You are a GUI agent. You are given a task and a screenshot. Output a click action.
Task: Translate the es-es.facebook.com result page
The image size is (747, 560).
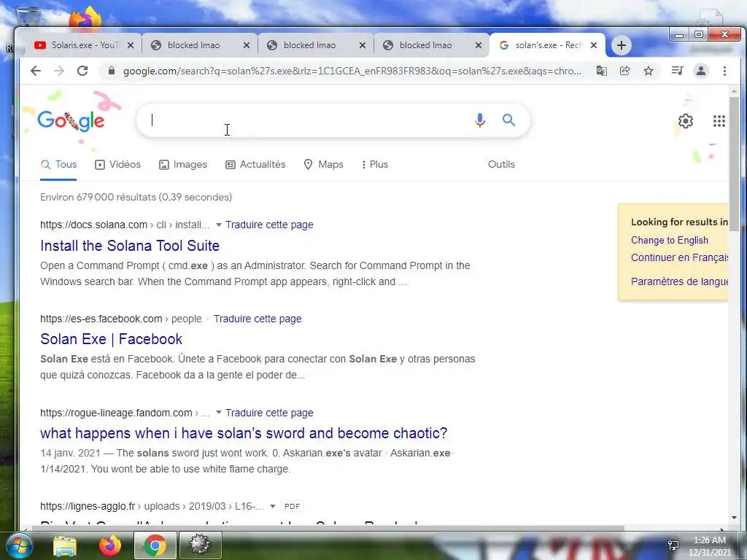[x=258, y=319]
